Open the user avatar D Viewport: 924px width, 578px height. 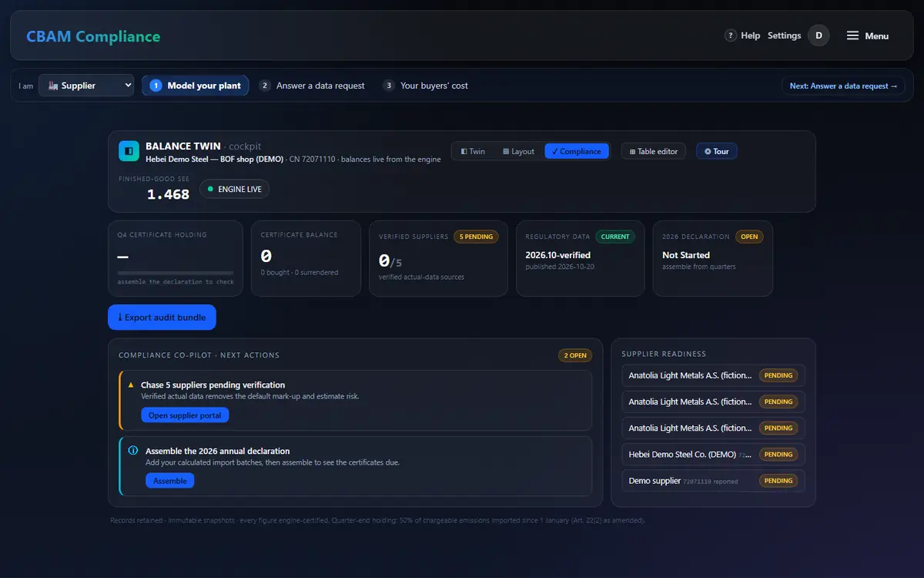[x=819, y=35]
